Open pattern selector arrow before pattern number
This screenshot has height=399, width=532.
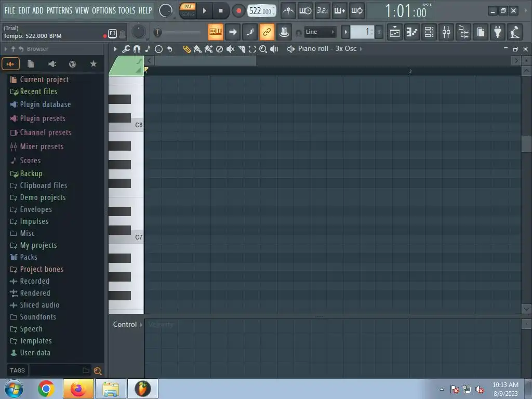(x=345, y=32)
